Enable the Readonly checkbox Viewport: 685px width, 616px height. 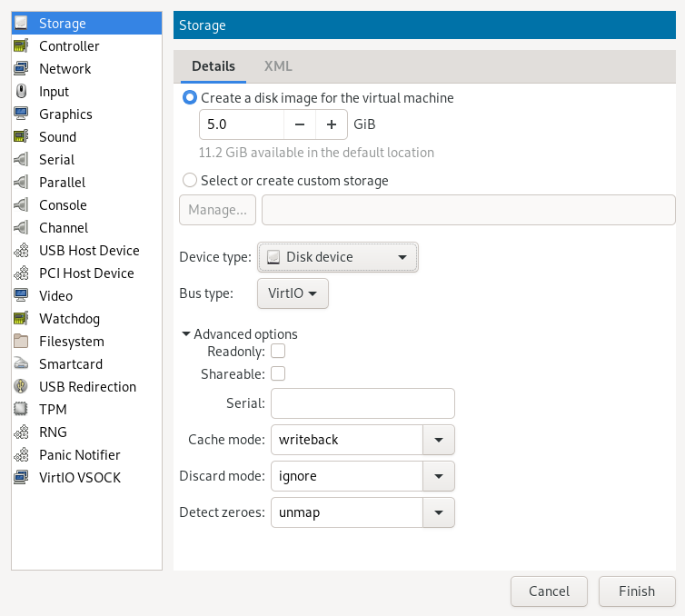coord(279,351)
